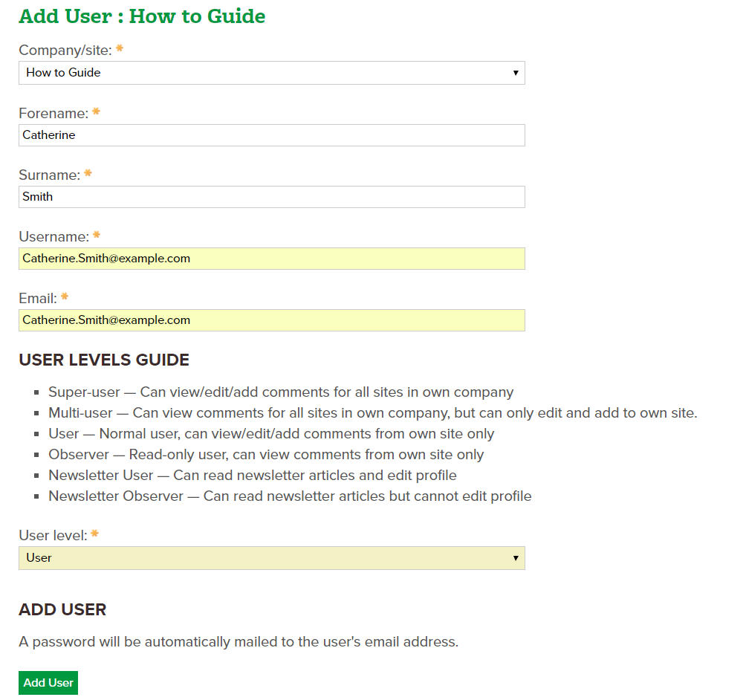
Task: Click the Email label
Action: point(38,299)
